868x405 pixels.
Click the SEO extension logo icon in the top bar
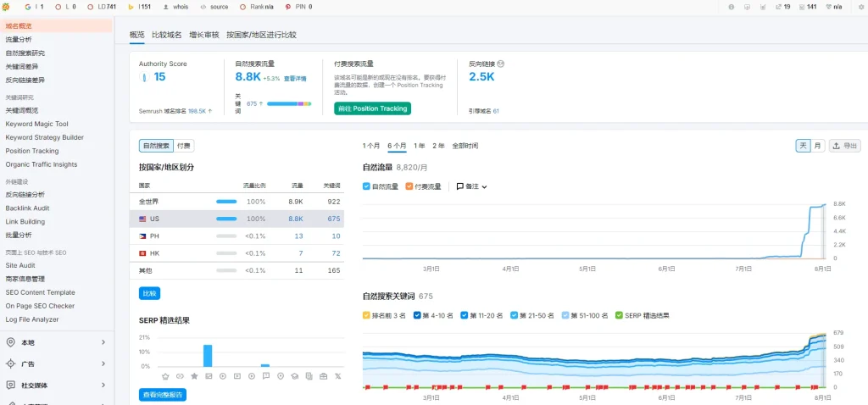tap(5, 7)
